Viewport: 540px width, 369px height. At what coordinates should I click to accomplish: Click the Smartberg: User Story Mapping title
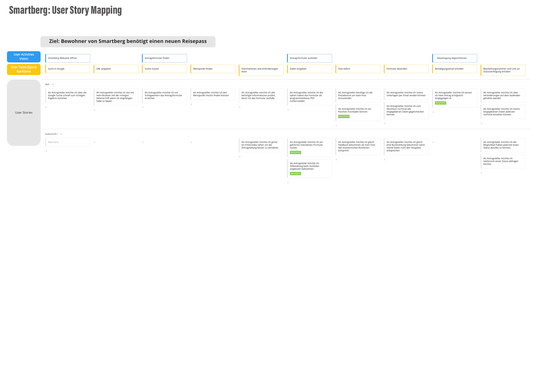pyautogui.click(x=65, y=10)
